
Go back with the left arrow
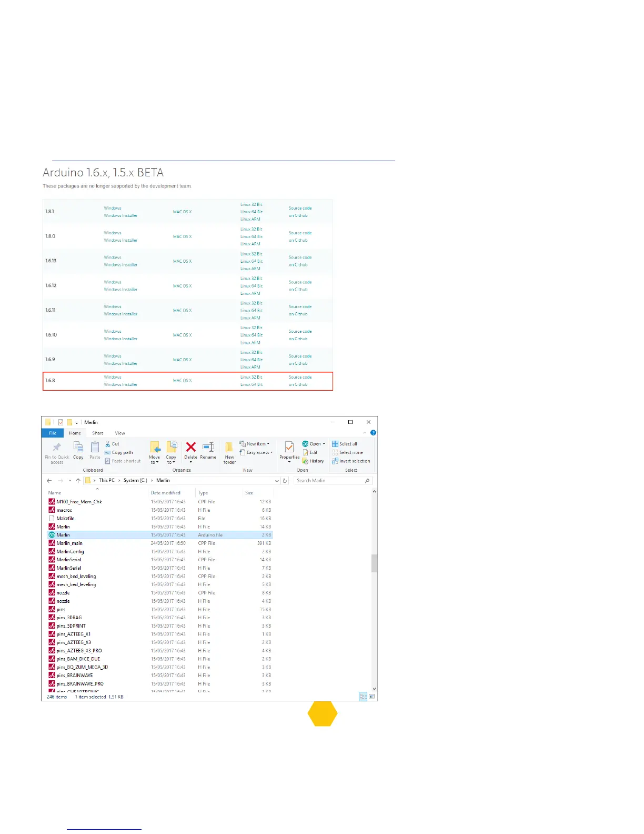click(49, 480)
